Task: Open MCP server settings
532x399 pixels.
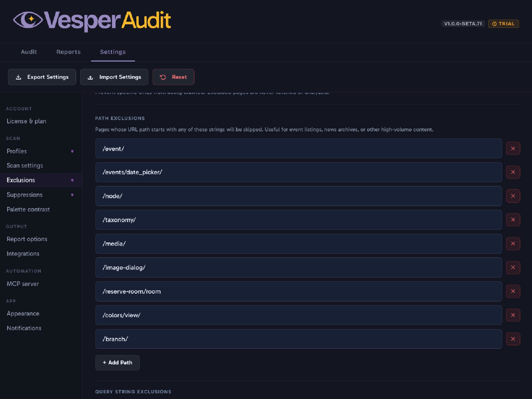Action: [41, 284]
